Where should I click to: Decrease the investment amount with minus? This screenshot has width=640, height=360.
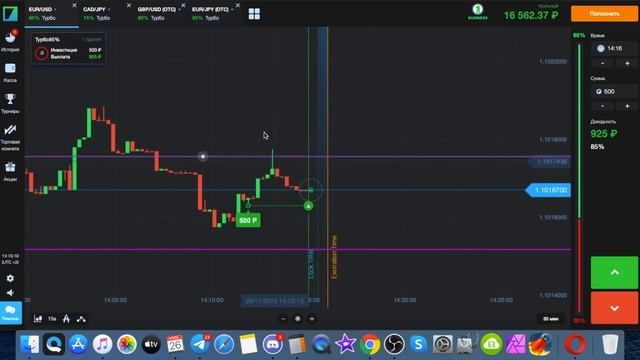(x=602, y=106)
